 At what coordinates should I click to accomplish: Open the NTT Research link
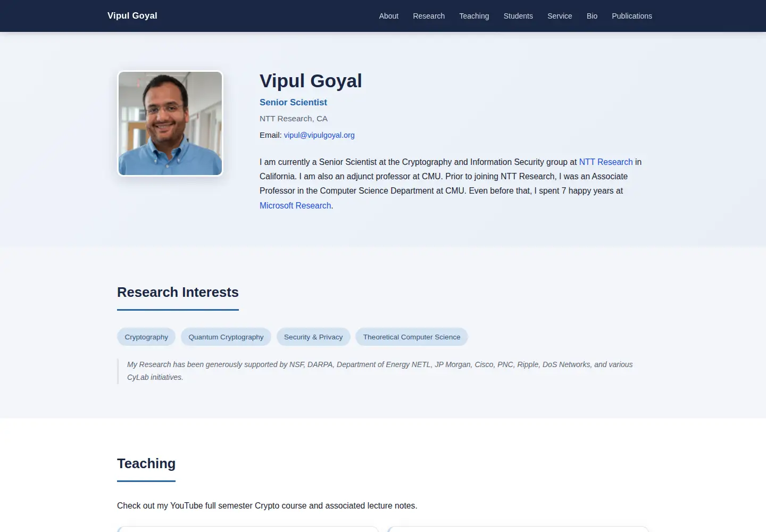click(606, 162)
